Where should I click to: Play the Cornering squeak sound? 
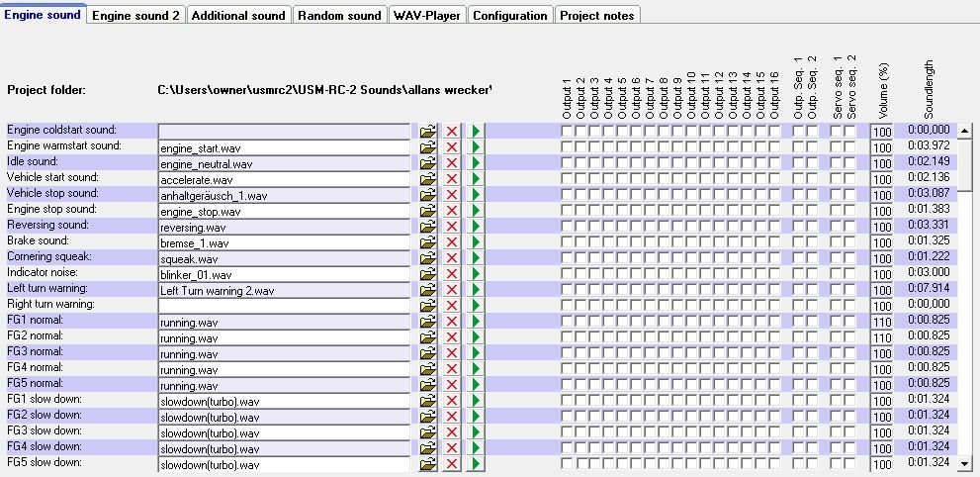476,257
